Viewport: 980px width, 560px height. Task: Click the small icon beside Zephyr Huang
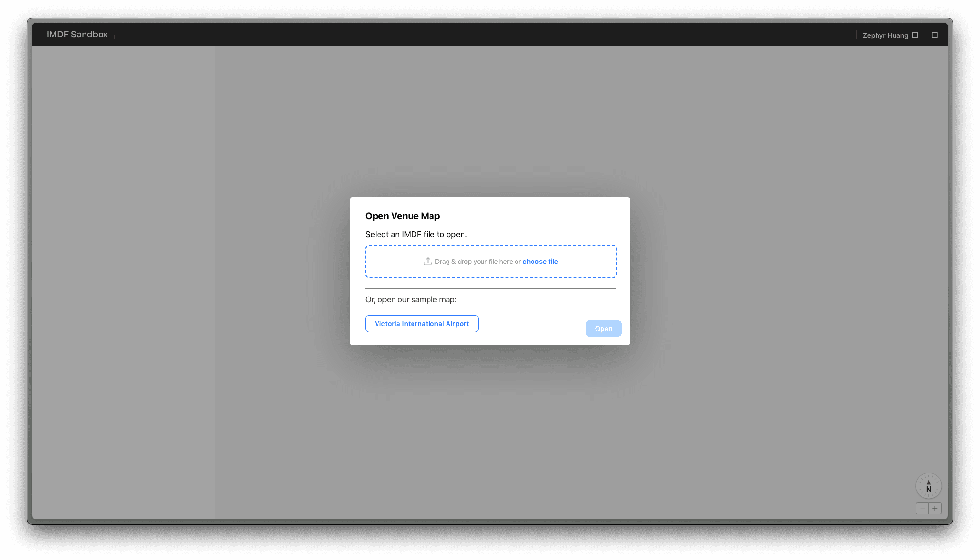coord(915,35)
